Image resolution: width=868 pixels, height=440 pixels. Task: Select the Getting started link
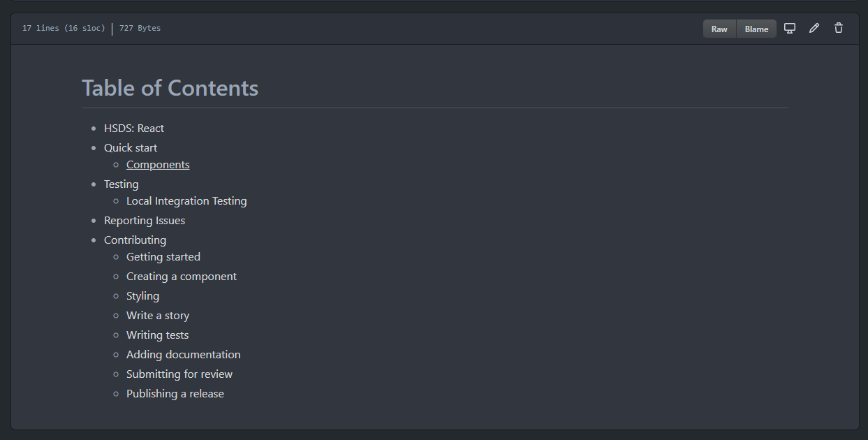pyautogui.click(x=163, y=256)
